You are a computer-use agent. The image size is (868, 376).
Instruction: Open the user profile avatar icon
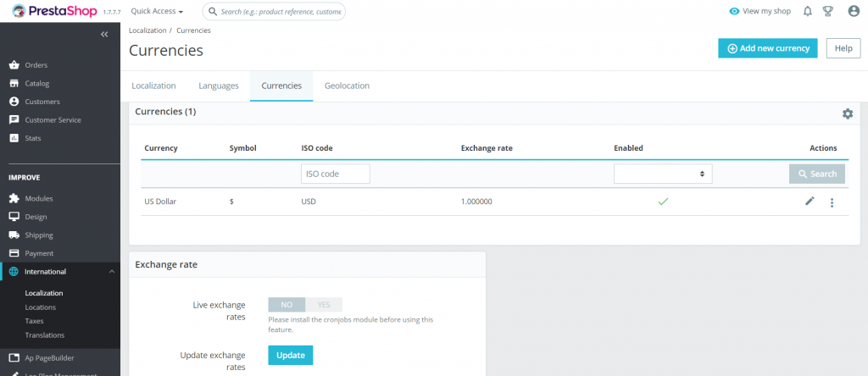point(853,11)
